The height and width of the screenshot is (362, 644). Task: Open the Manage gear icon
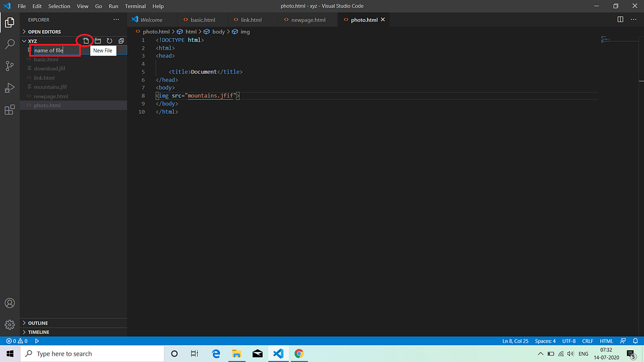(x=9, y=325)
